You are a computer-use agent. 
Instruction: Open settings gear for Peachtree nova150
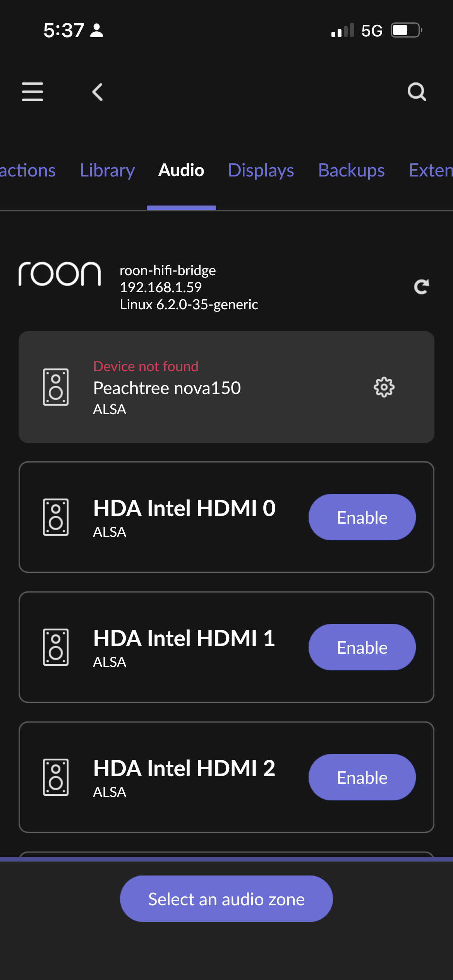click(x=384, y=387)
